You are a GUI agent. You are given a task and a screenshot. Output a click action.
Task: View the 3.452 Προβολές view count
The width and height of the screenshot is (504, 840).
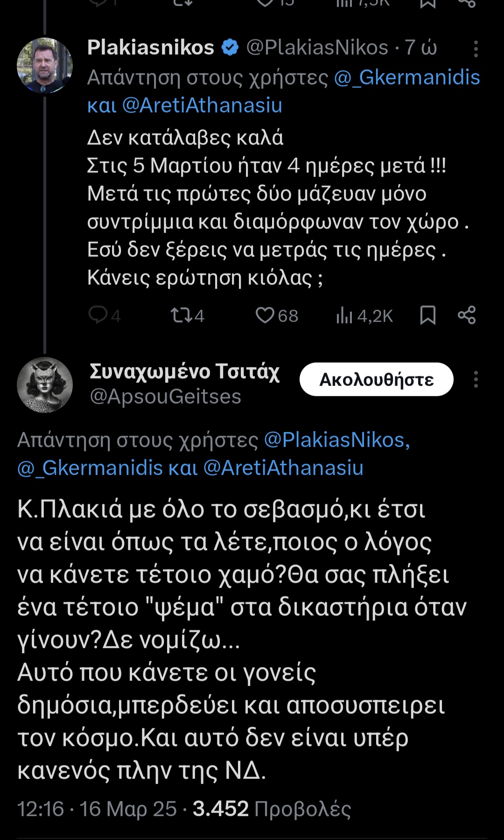coord(272,809)
